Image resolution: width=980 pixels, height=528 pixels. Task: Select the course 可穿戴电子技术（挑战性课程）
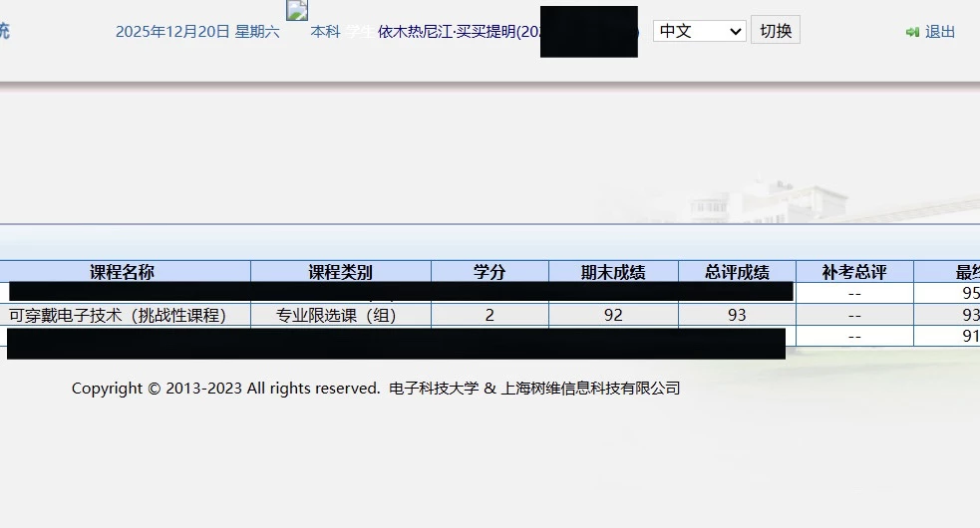click(x=118, y=315)
